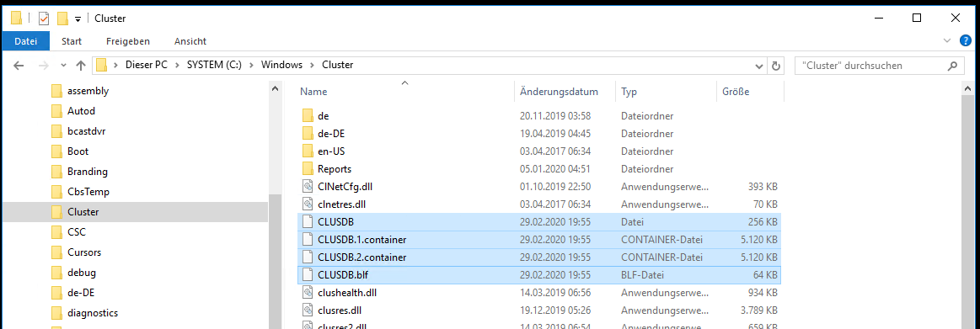Click the New Folder quick access icon
The image size is (980, 329).
[62, 19]
